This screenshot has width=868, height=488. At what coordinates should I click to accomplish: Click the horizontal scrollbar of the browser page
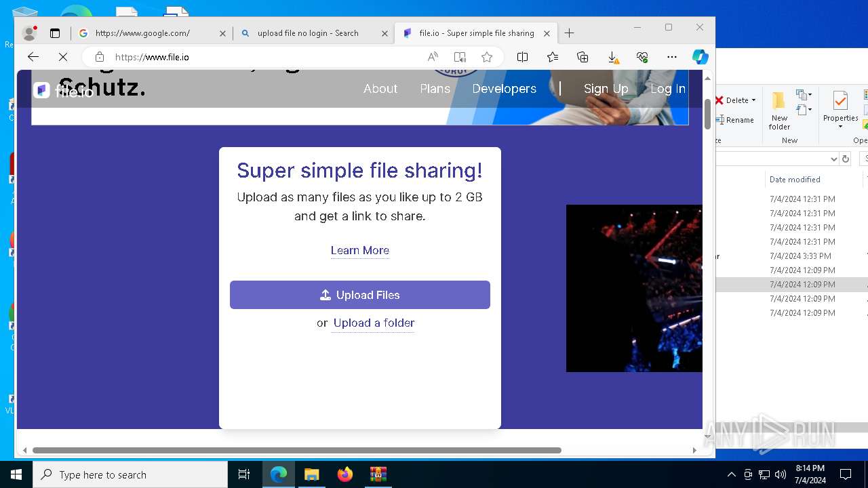(297, 450)
